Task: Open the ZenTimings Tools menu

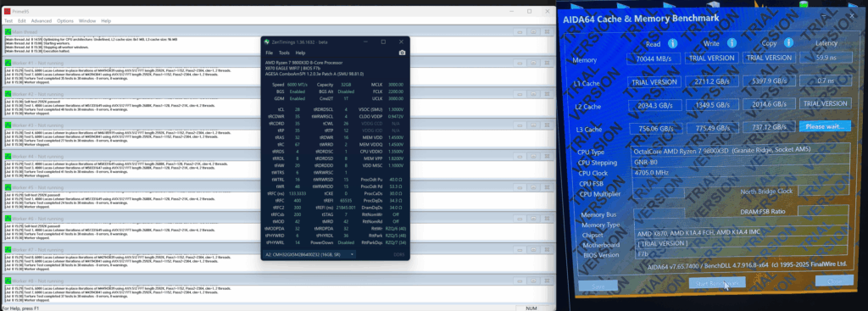Action: click(x=284, y=53)
